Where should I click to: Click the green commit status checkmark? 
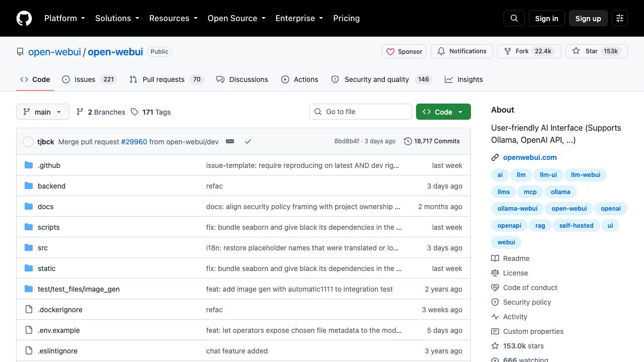248,141
